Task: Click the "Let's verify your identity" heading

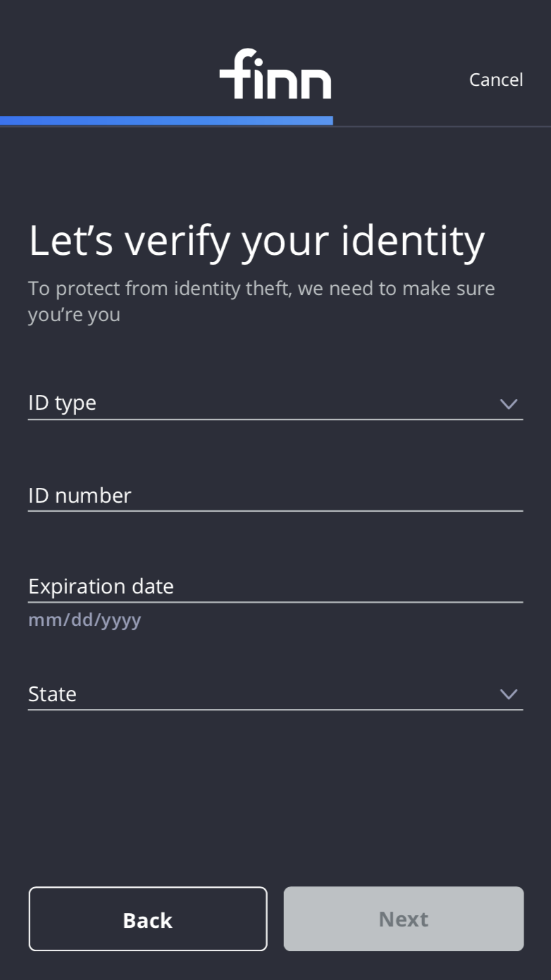Action: [256, 240]
